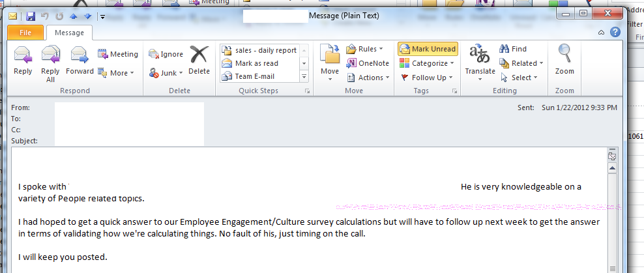The height and width of the screenshot is (273, 644).
Task: Toggle Mark Unread for this message
Action: coord(428,49)
